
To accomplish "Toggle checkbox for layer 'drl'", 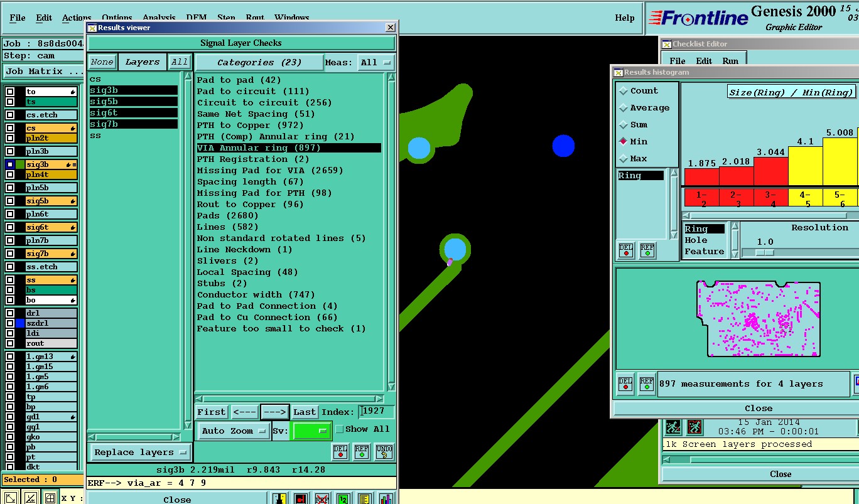I will pyautogui.click(x=9, y=313).
